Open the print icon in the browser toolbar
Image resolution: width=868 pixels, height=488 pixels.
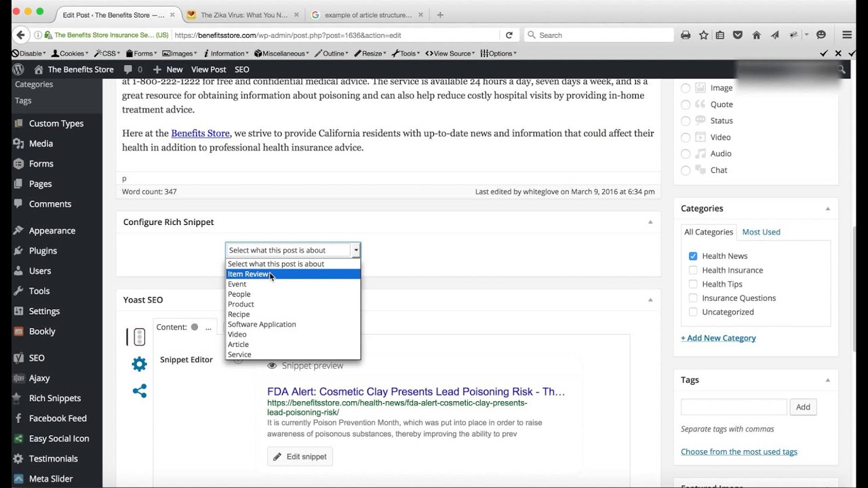click(x=686, y=35)
